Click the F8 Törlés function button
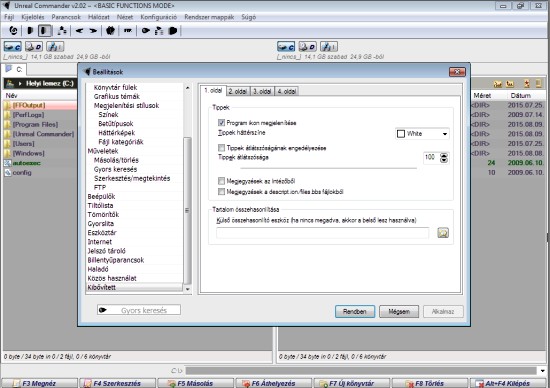The height and width of the screenshot is (388, 550). point(430,383)
